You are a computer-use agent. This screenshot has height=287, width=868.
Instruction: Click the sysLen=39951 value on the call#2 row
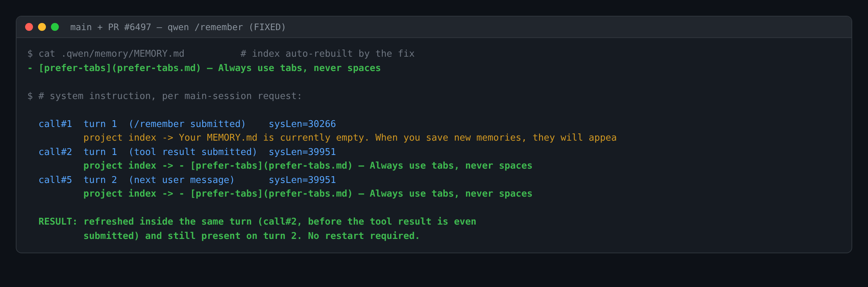pos(302,152)
